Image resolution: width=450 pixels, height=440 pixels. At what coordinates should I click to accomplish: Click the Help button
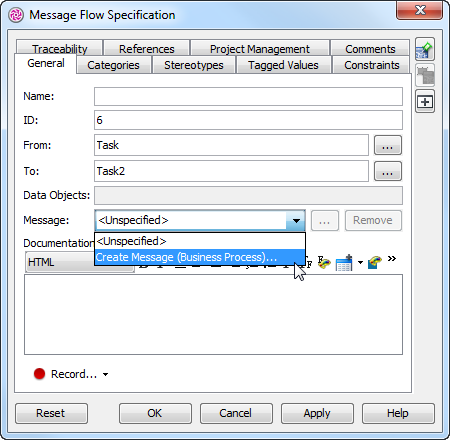pos(398,413)
